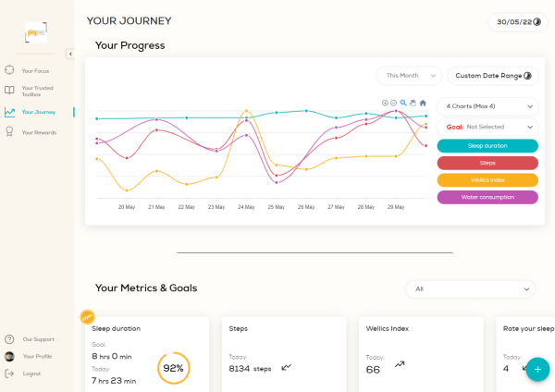Open Your Rewards in sidebar
This screenshot has height=392, width=555.
tap(38, 133)
